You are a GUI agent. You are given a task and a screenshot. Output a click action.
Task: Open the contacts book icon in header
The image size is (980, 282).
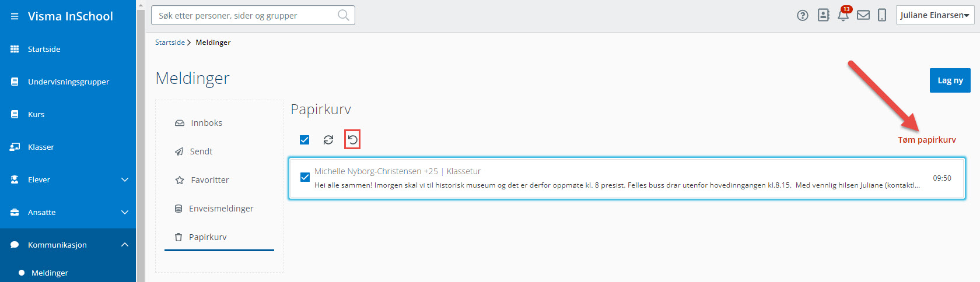click(x=823, y=15)
